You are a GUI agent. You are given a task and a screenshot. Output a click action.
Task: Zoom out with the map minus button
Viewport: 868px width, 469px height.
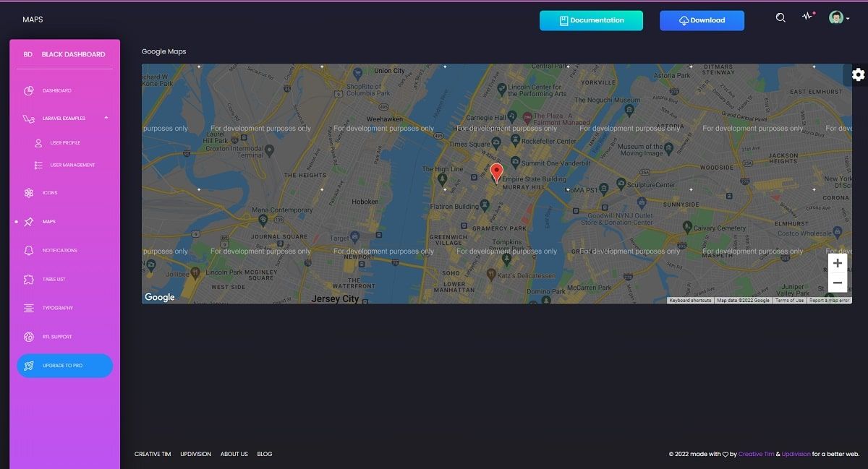838,283
